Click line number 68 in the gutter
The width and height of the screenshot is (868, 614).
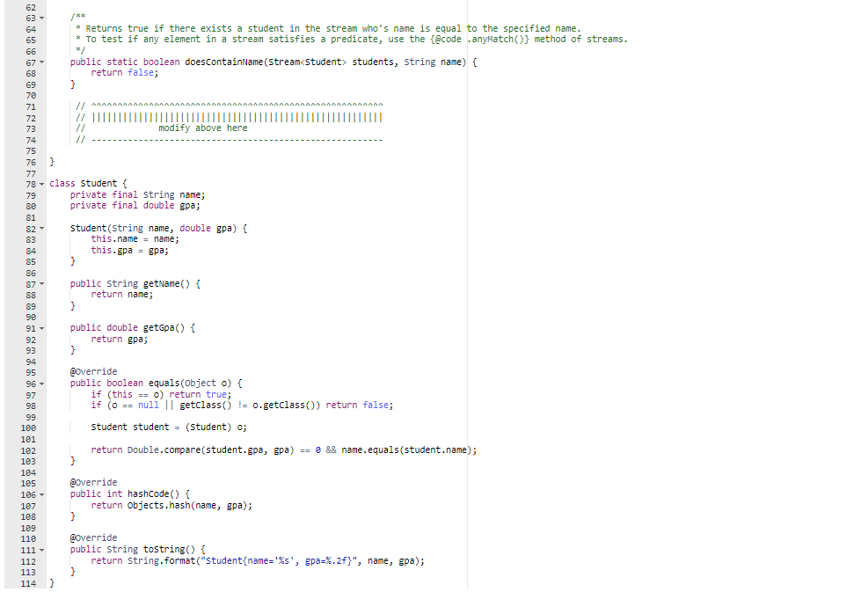31,74
